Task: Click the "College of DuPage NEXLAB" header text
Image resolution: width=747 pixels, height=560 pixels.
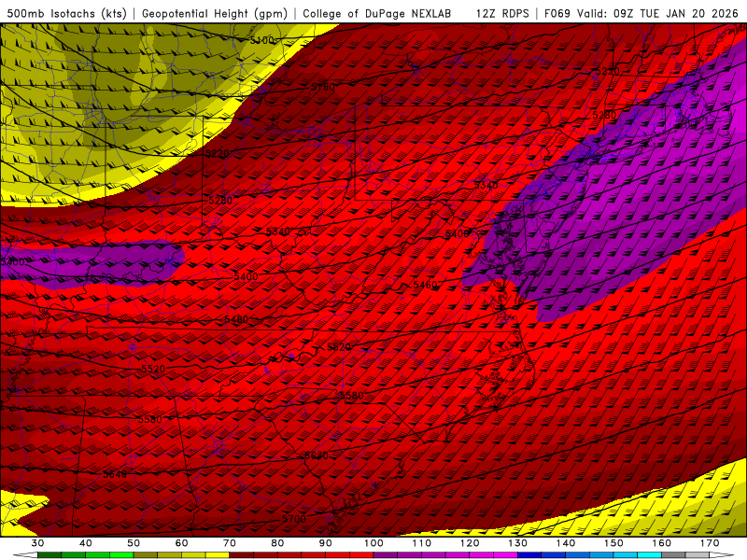Action: pos(377,13)
